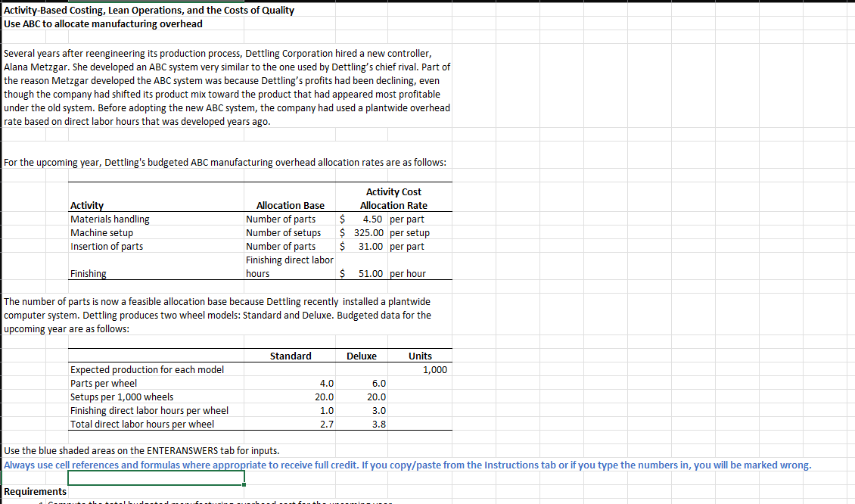Click the 'Standard' column header
855x504 pixels.
pyautogui.click(x=291, y=356)
